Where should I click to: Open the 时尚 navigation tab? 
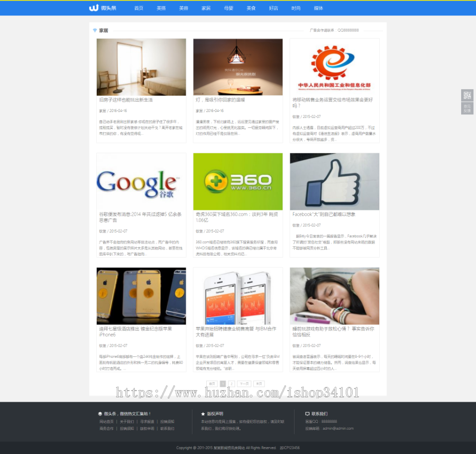tap(296, 8)
